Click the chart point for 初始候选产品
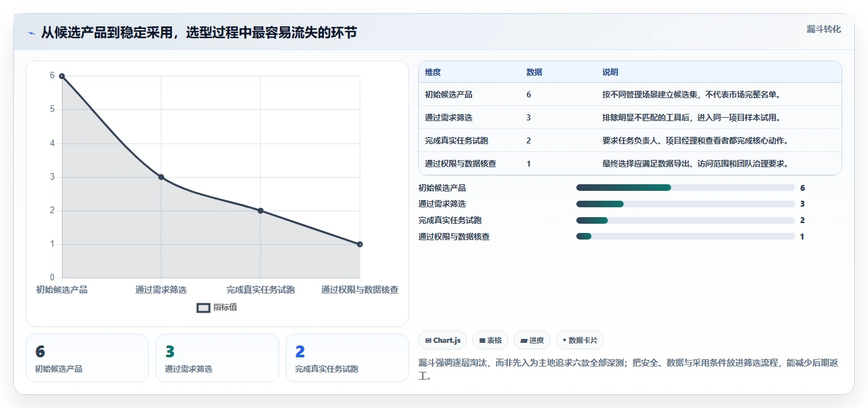Viewport: 868px width, 408px height. point(62,76)
